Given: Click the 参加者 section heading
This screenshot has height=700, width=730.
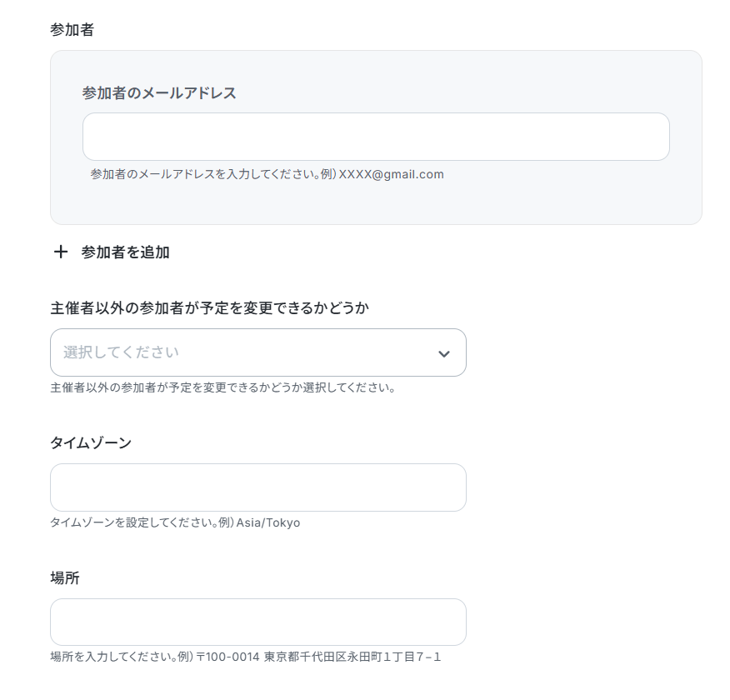Looking at the screenshot, I should point(72,30).
